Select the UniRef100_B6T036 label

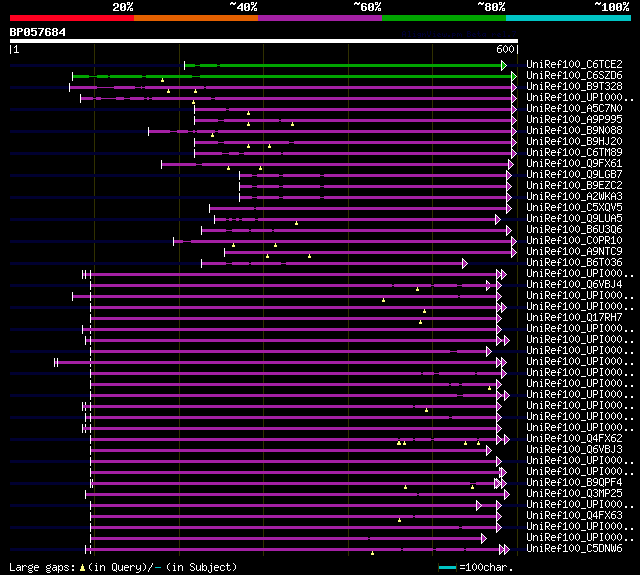click(x=574, y=263)
